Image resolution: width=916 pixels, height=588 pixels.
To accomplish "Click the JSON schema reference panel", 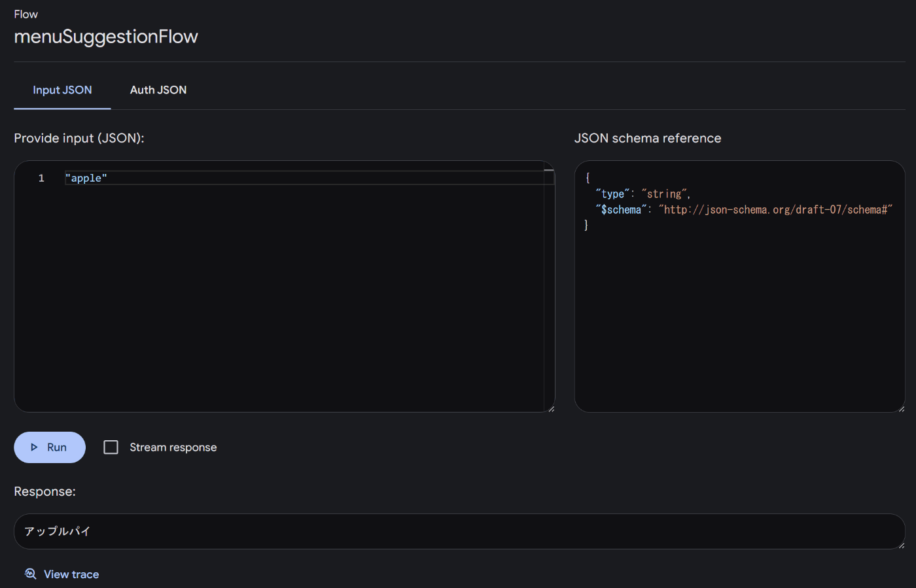I will tap(739, 286).
